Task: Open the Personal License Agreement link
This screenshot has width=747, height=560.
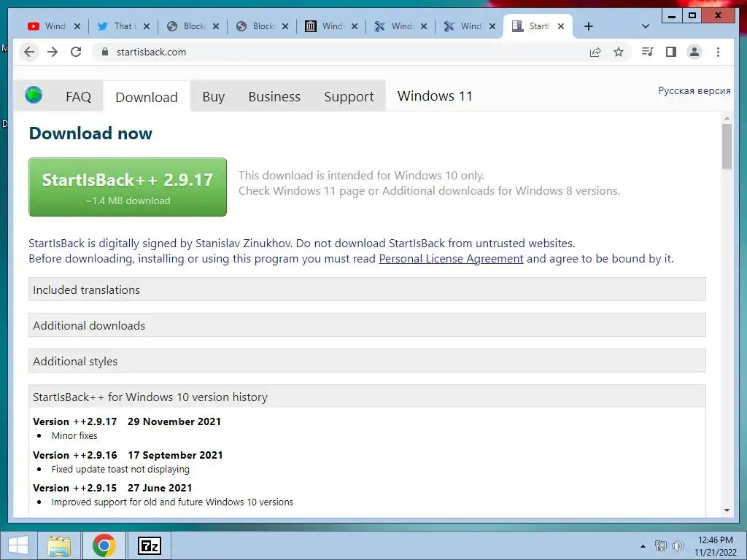Action: [451, 259]
